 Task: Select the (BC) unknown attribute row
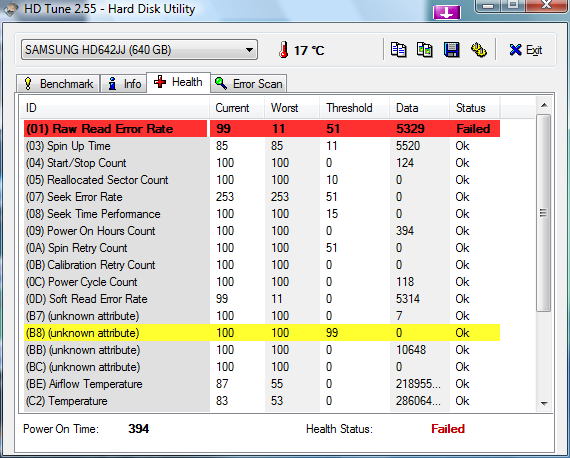pos(262,367)
